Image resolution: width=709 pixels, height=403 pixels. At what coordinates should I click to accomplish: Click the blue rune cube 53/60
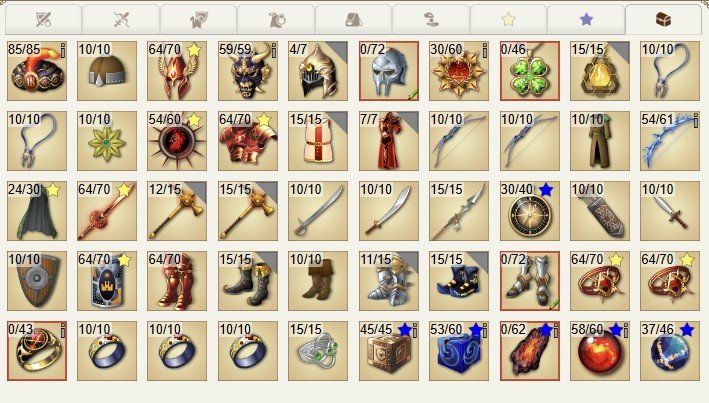(459, 351)
